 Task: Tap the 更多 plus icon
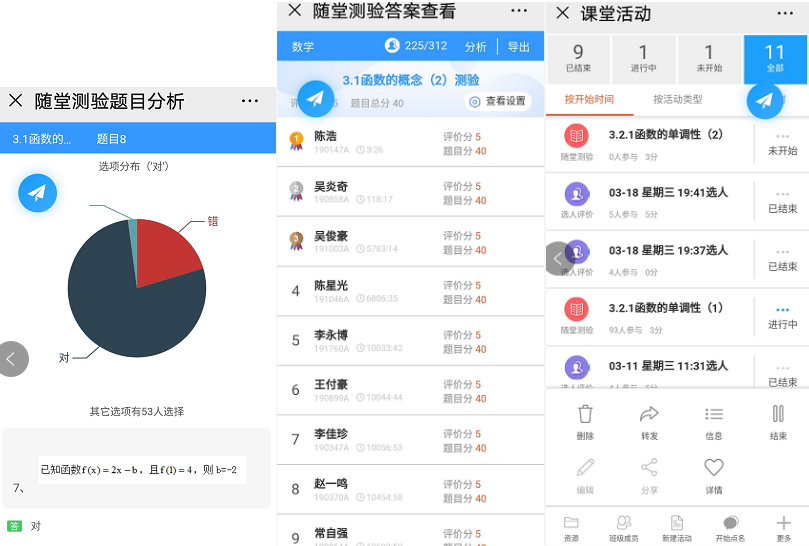pyautogui.click(x=784, y=525)
